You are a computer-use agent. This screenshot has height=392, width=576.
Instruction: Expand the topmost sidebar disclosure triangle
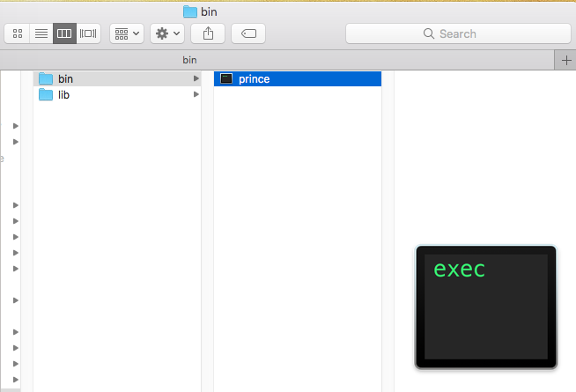(x=15, y=126)
